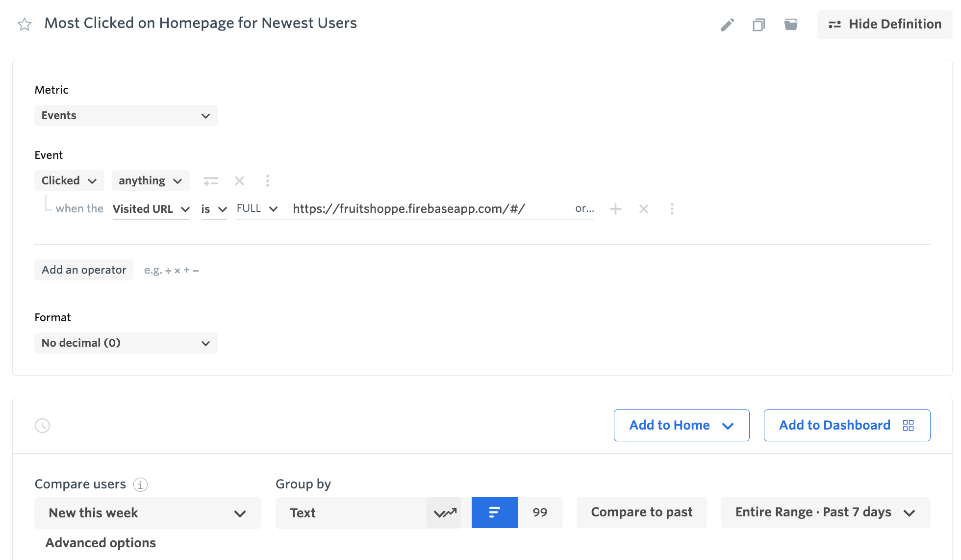
Task: Click the duplicate report icon
Action: point(759,25)
